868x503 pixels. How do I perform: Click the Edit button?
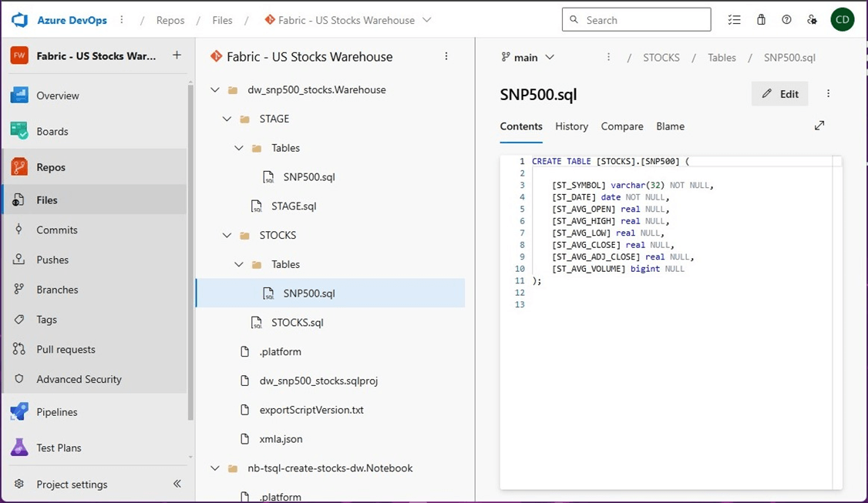click(x=779, y=94)
